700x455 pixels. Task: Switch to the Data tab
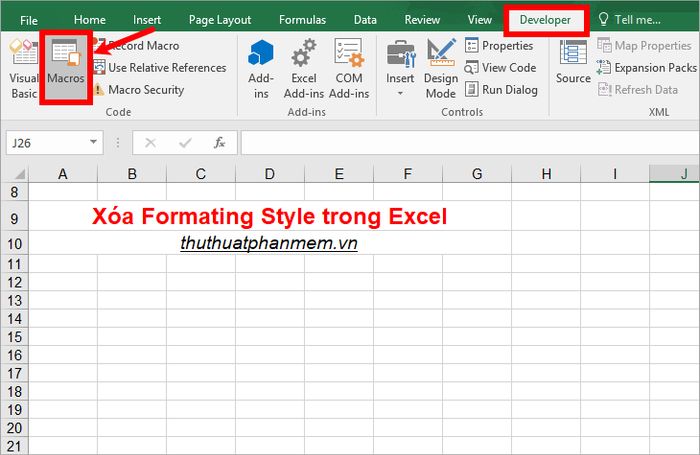(365, 20)
